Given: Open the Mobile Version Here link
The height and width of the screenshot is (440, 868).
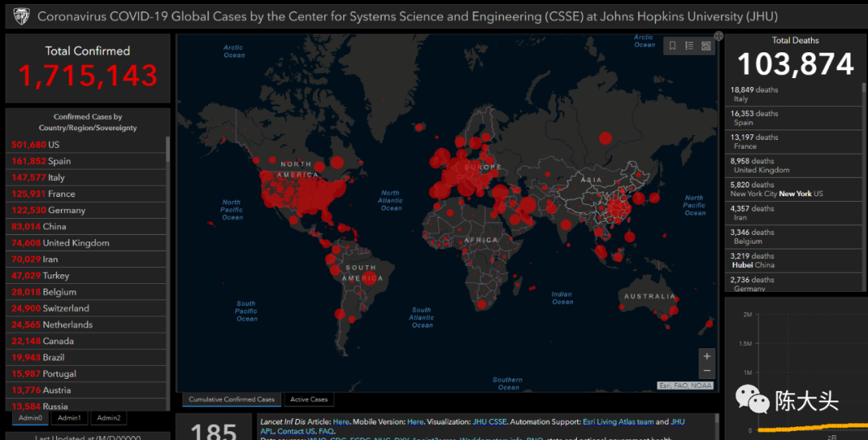Looking at the screenshot, I should pos(416,421).
